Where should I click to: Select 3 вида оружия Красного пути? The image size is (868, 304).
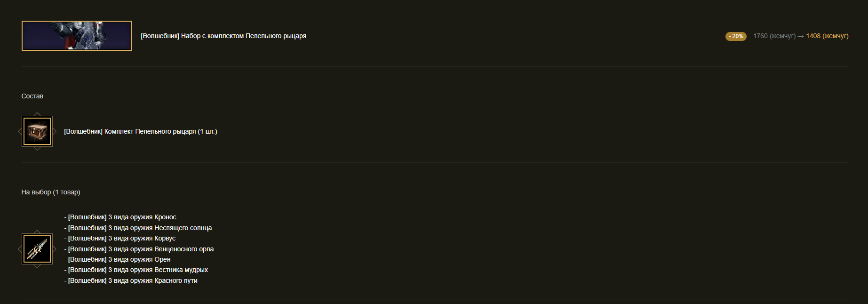[131, 280]
